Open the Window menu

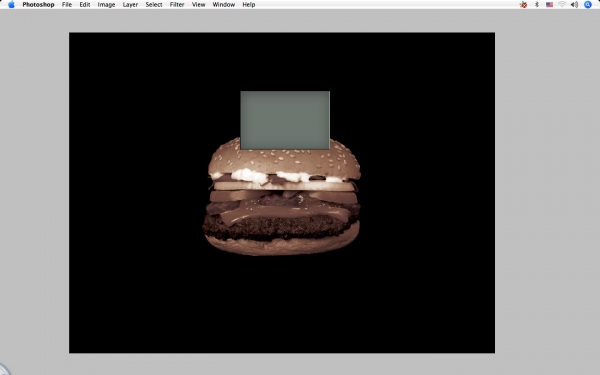click(223, 5)
